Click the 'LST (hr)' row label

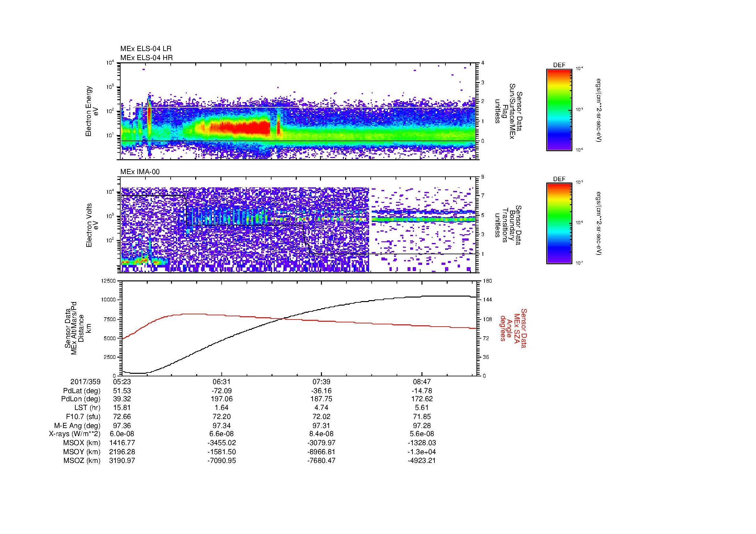click(x=87, y=408)
